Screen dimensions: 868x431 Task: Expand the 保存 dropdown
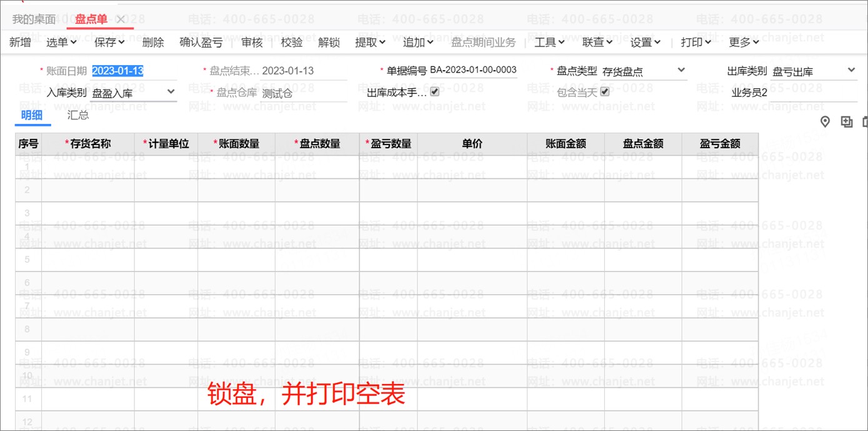pyautogui.click(x=109, y=43)
